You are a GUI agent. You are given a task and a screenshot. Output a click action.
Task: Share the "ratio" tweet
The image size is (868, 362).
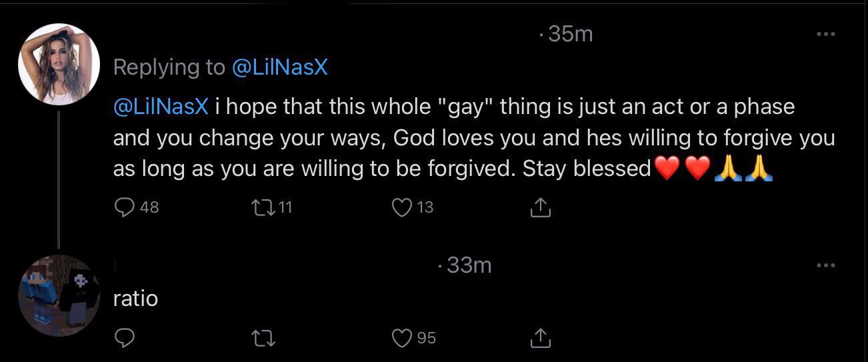pos(540,339)
